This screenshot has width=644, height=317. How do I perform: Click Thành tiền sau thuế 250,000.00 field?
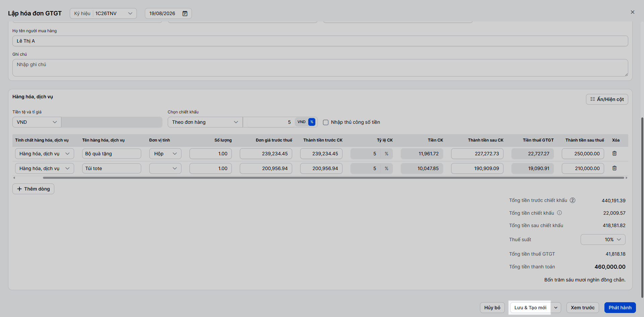point(583,154)
